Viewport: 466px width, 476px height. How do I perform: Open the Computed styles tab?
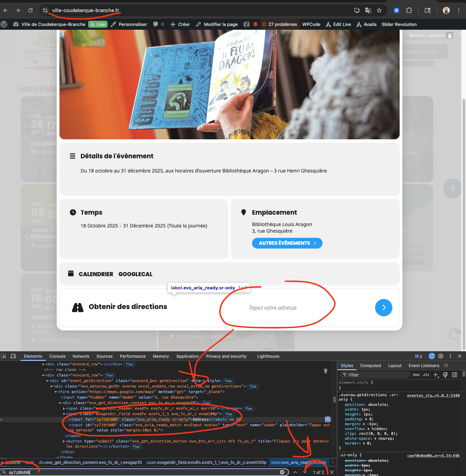coord(370,366)
